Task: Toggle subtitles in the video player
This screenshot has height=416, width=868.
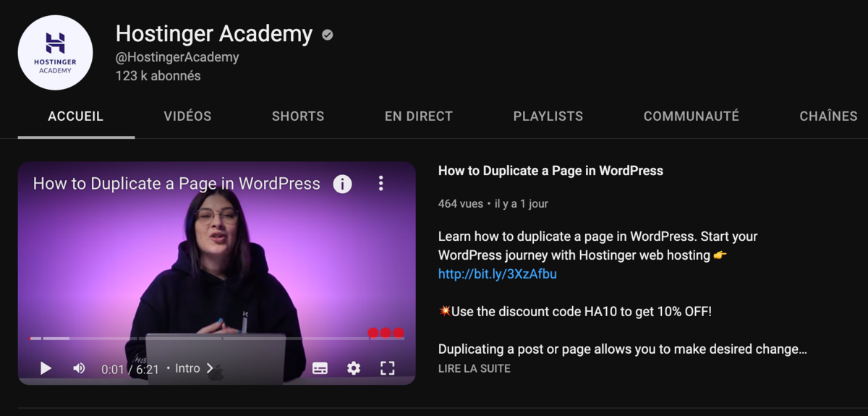Action: [320, 368]
